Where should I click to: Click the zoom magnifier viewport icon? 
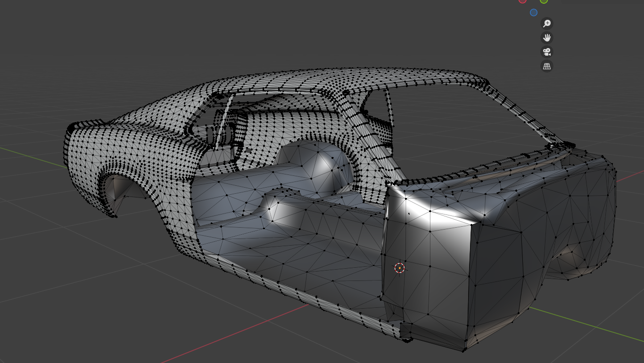(x=547, y=23)
